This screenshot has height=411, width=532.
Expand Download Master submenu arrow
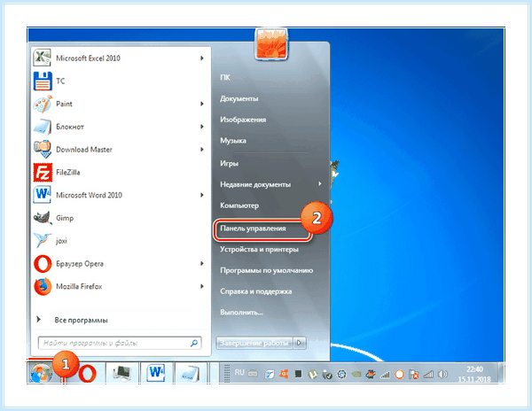click(202, 150)
